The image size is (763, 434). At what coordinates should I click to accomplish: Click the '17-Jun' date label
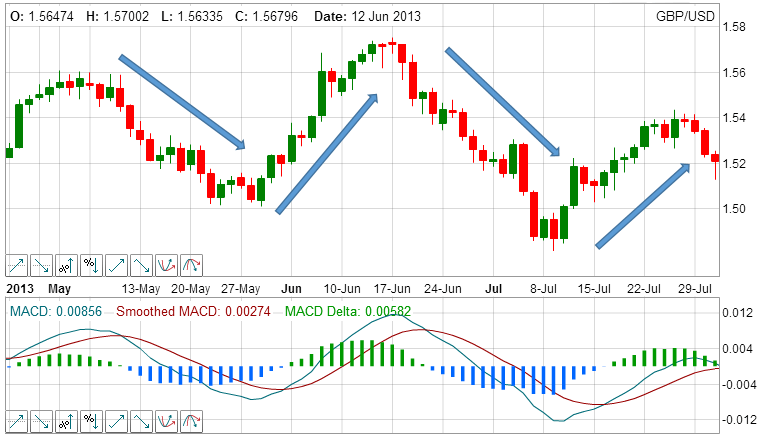coord(392,289)
